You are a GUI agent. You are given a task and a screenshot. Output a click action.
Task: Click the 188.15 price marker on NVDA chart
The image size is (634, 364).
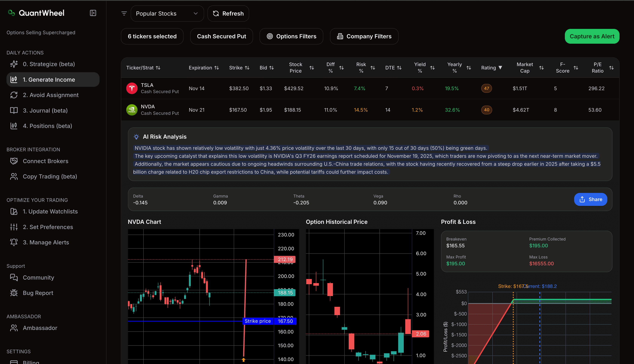[285, 293]
